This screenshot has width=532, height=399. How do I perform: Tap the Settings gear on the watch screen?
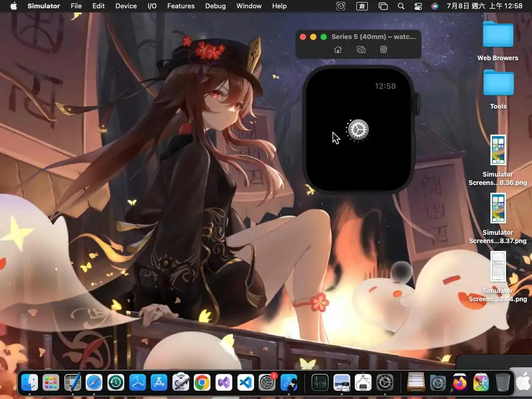358,129
